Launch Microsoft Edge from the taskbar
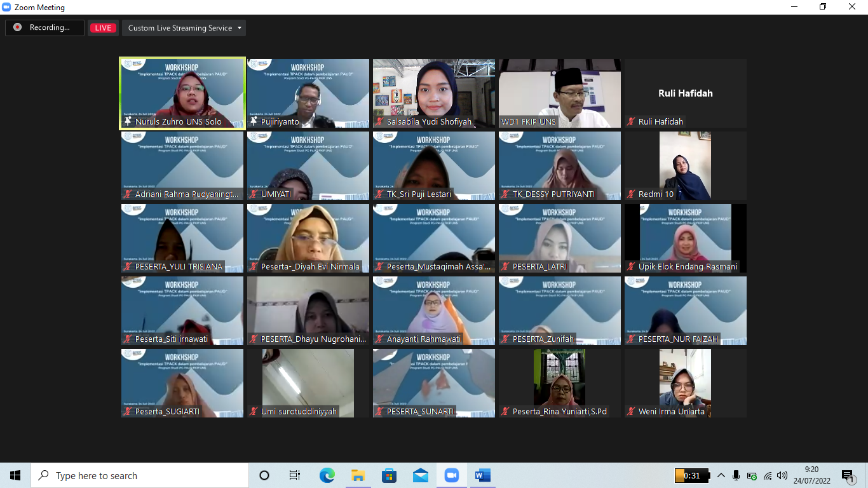Viewport: 868px width, 488px height. [327, 475]
